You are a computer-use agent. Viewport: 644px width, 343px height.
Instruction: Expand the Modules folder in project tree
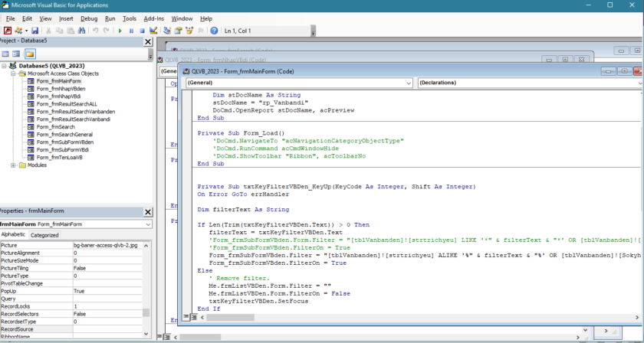13,165
